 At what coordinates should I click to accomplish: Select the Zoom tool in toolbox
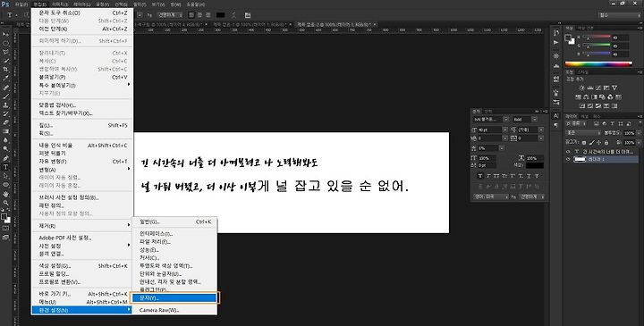[x=5, y=203]
